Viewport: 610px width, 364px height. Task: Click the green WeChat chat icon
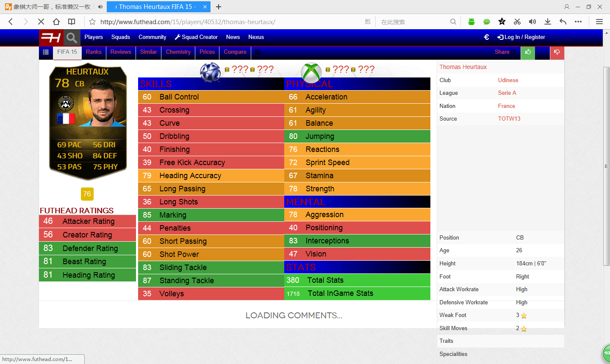tap(487, 22)
